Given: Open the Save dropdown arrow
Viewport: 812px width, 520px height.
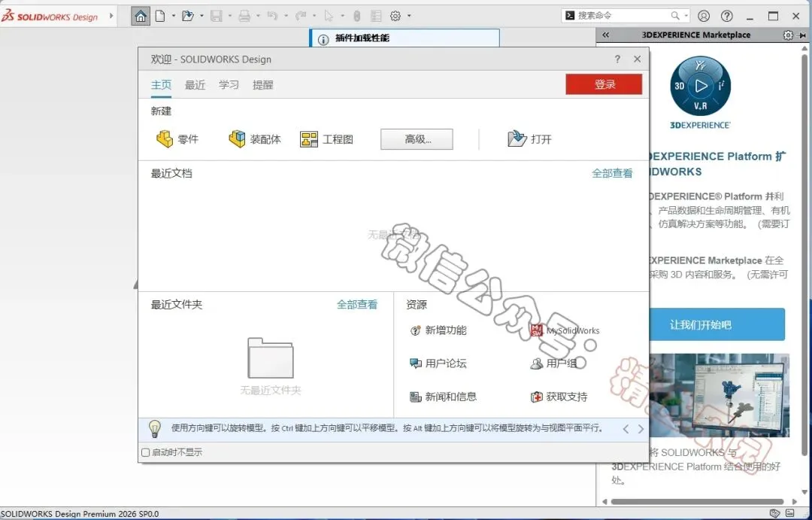Looking at the screenshot, I should [x=230, y=16].
